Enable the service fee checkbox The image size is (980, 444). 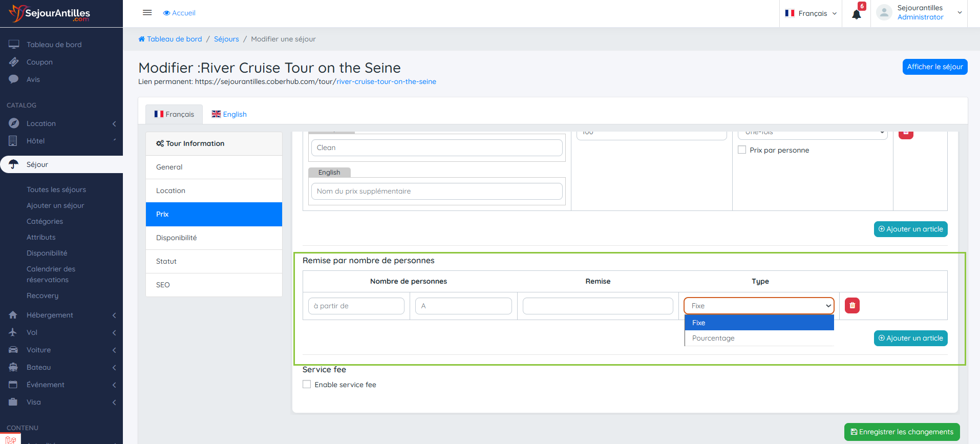[307, 385]
